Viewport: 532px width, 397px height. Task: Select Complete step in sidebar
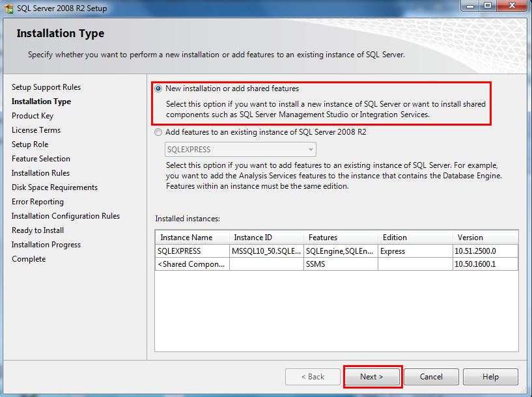(x=29, y=259)
